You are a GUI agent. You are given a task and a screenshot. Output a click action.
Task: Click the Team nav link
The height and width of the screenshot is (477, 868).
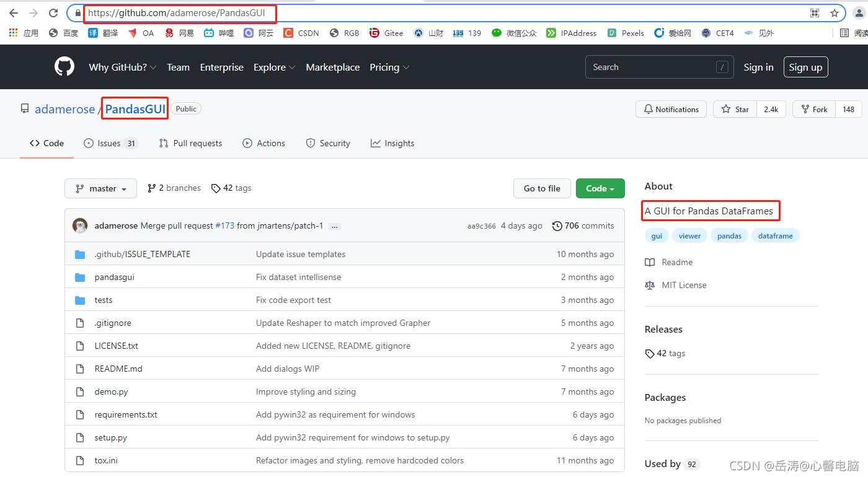click(x=178, y=67)
